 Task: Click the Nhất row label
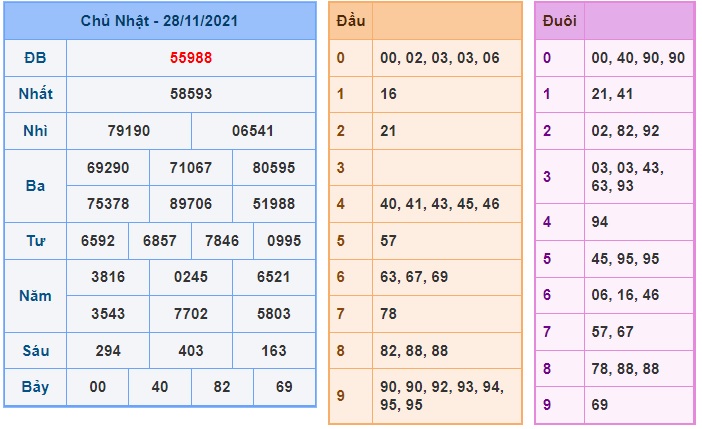[x=35, y=94]
